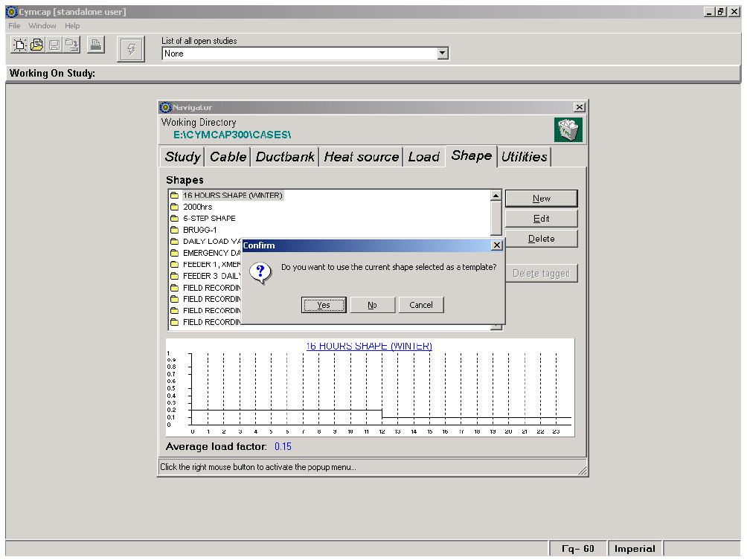Screen dimensions: 747x560
Task: Click the lightning bolt Run button
Action: click(131, 48)
